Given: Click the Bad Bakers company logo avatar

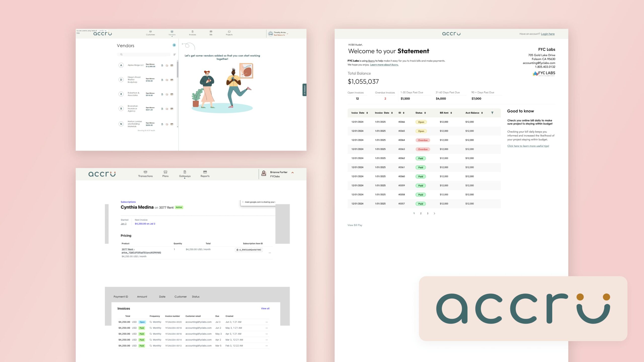Looking at the screenshot, I should (x=270, y=34).
